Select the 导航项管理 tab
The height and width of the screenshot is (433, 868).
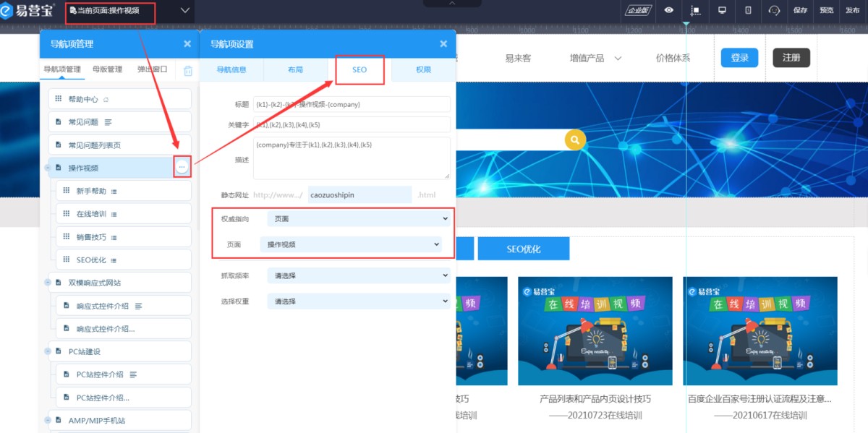tap(62, 69)
